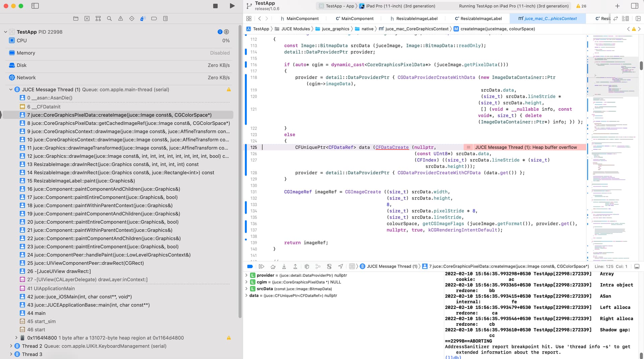Open Debug Memory Graph
644x359 pixels.
point(318,266)
